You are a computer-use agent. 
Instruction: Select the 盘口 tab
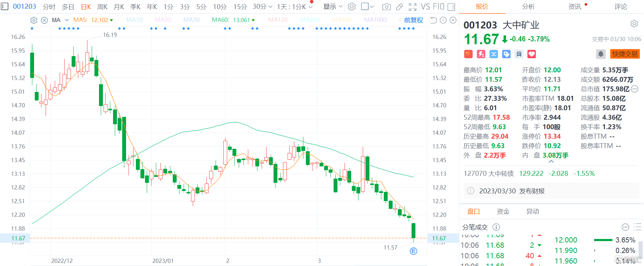(473, 211)
